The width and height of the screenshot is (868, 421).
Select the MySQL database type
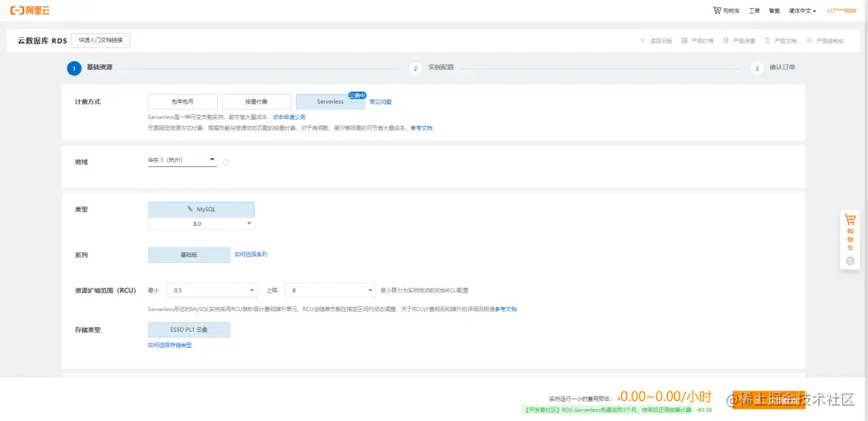[x=201, y=210]
